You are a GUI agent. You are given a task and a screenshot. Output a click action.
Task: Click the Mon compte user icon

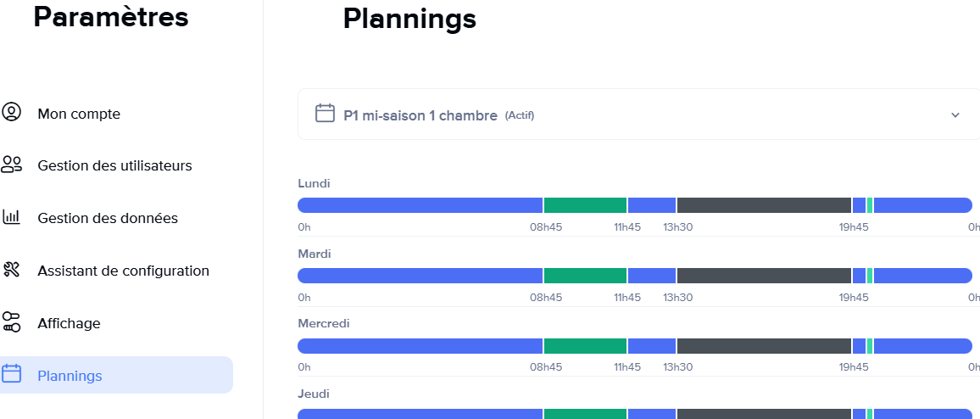coord(11,112)
